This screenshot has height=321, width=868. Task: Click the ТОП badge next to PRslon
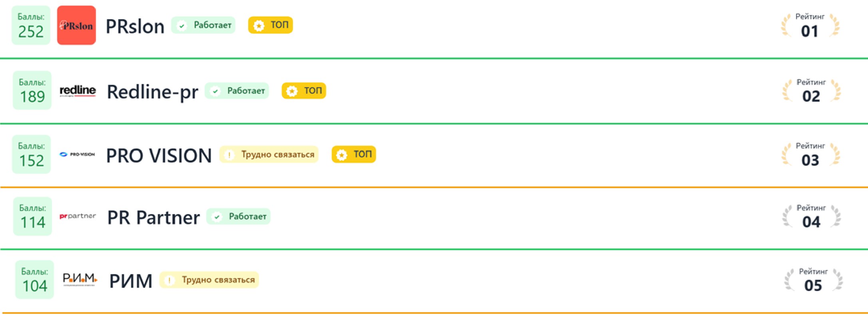click(271, 25)
